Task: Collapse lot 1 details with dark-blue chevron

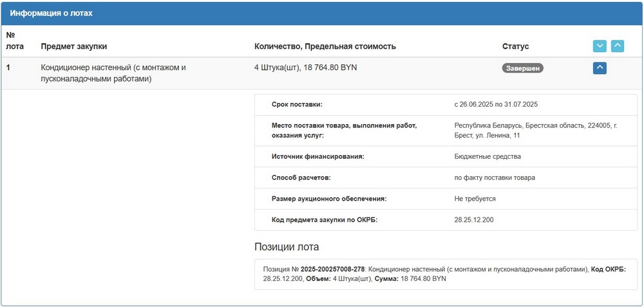Action: [600, 68]
